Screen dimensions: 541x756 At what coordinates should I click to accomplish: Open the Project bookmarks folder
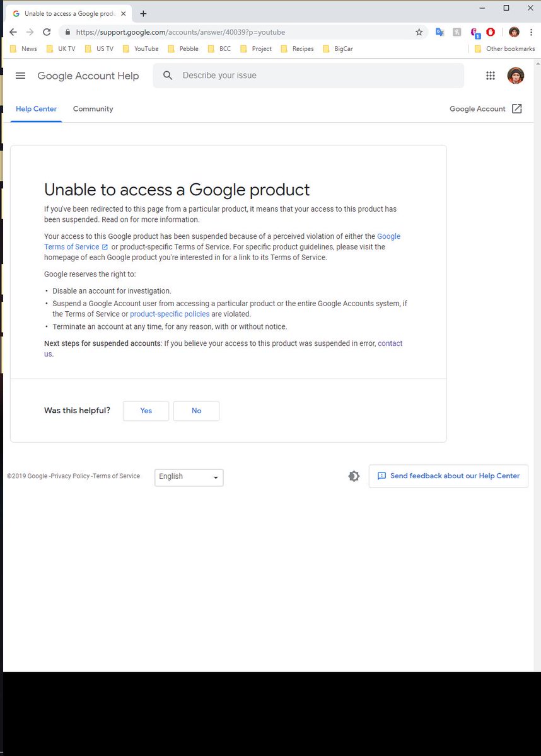[255, 49]
